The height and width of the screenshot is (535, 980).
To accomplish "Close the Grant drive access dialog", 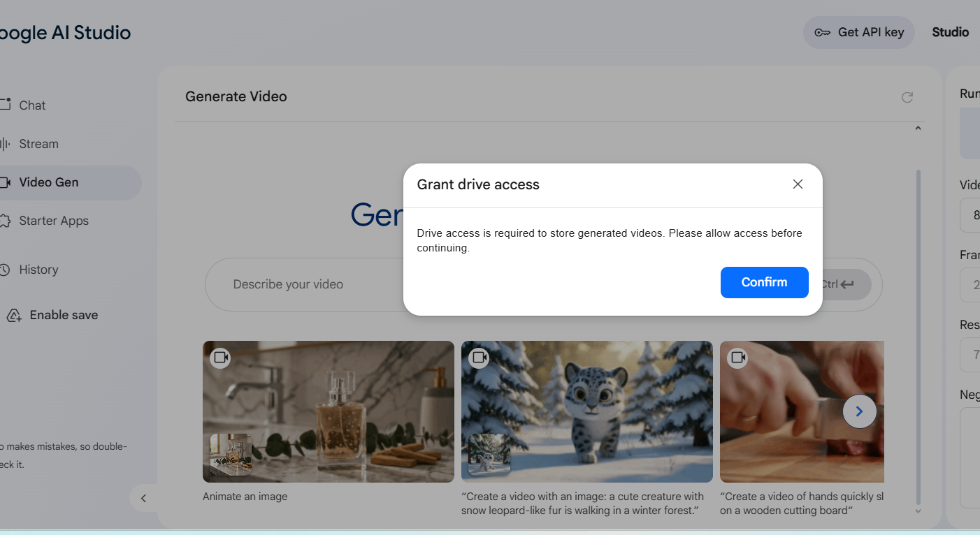I will pyautogui.click(x=798, y=184).
